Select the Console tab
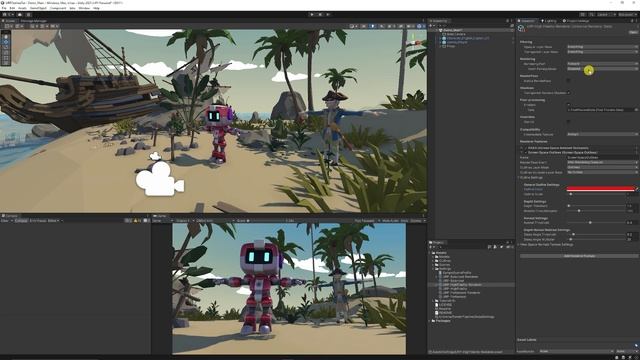Viewport: 640px width, 360px height. (10, 216)
